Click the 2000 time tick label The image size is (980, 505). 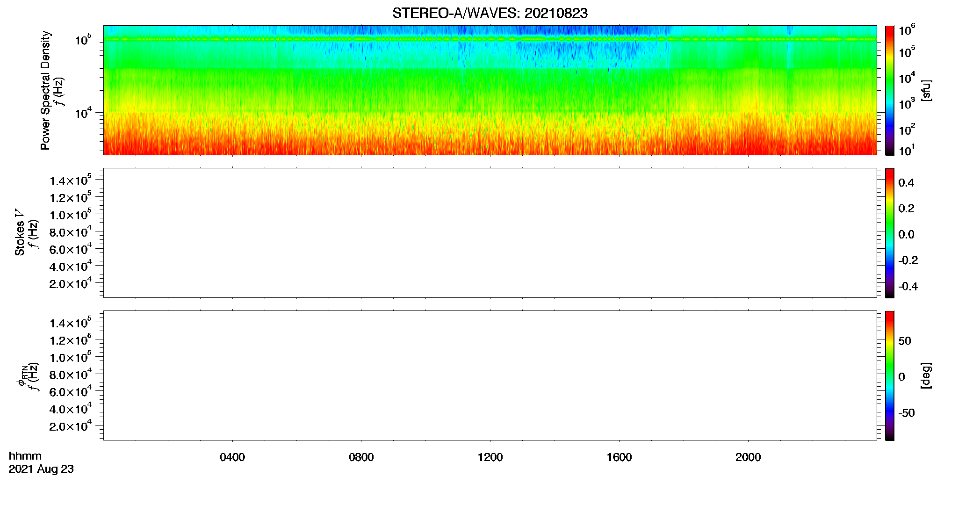[748, 457]
